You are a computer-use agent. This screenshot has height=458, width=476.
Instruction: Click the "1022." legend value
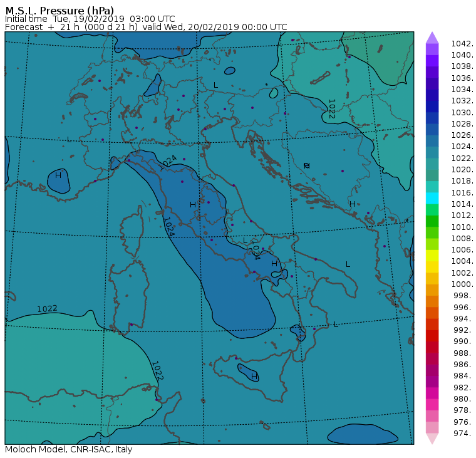pyautogui.click(x=462, y=159)
